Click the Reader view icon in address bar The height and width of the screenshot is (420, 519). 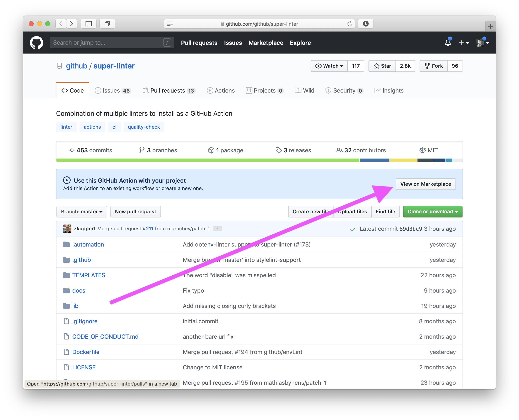170,24
